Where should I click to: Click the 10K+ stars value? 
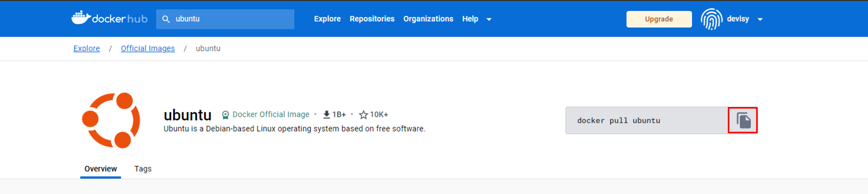pyautogui.click(x=379, y=115)
